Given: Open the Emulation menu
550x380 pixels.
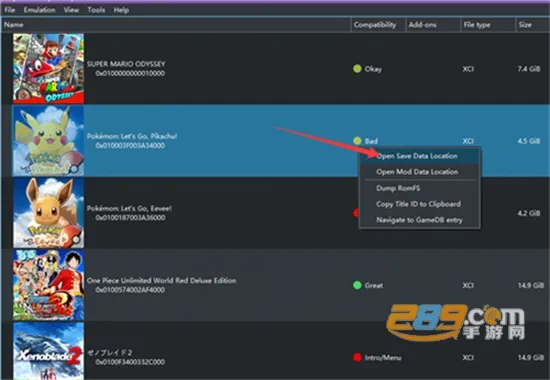Looking at the screenshot, I should (39, 10).
